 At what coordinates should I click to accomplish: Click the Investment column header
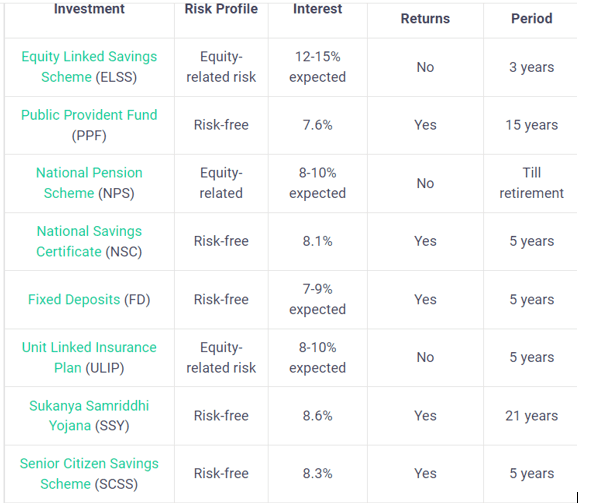click(x=89, y=8)
